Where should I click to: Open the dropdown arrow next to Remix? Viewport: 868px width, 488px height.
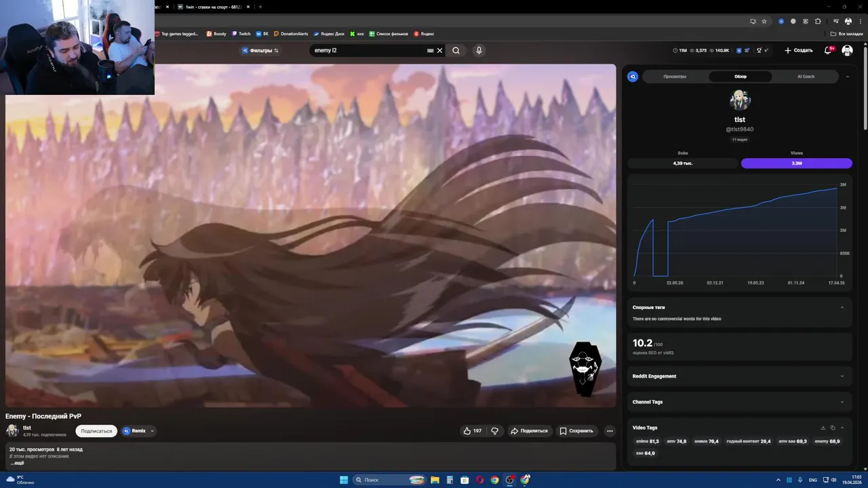point(152,431)
